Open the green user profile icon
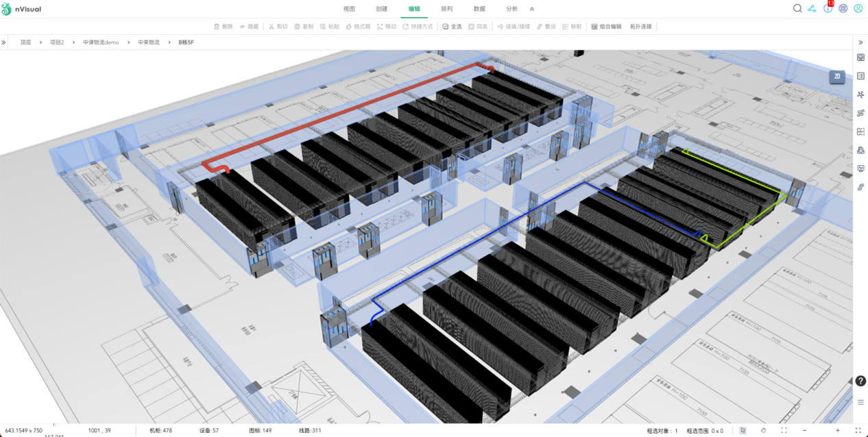Viewport: 868px width, 437px height. 858,9
